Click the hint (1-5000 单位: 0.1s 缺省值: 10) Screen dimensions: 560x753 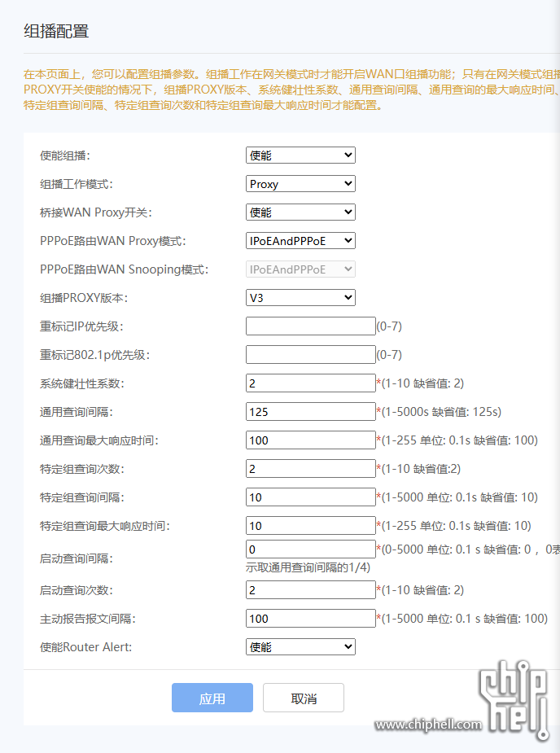pyautogui.click(x=460, y=497)
